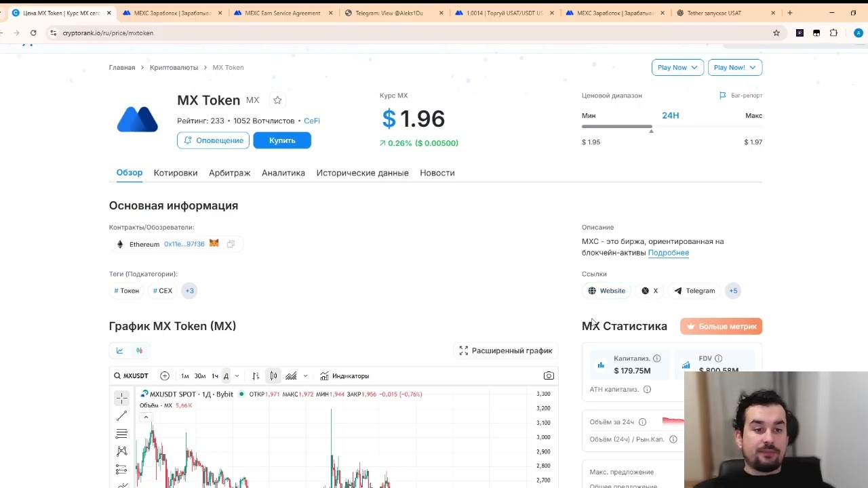Show FDV info tooltip icon
Screen dimensions: 868x488
pyautogui.click(x=718, y=359)
